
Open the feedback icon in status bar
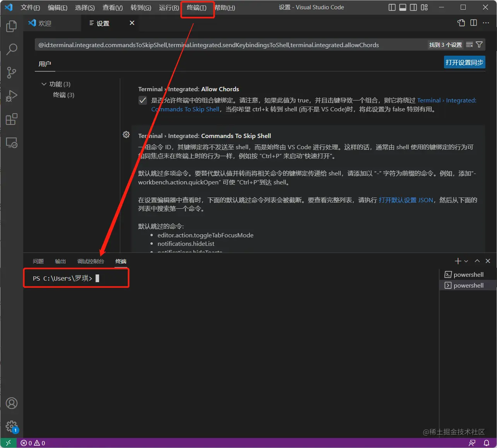click(472, 443)
